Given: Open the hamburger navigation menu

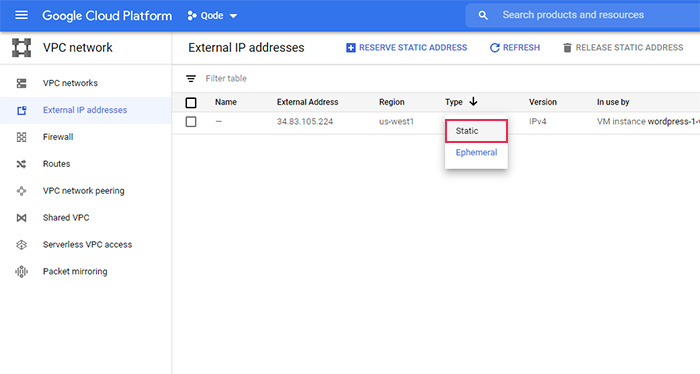Looking at the screenshot, I should pyautogui.click(x=21, y=15).
